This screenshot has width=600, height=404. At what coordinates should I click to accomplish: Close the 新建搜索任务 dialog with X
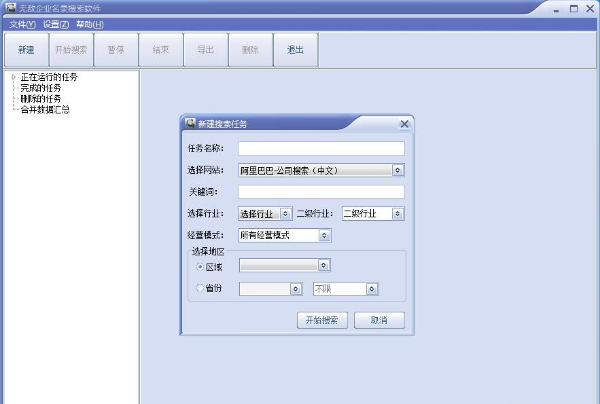point(404,124)
